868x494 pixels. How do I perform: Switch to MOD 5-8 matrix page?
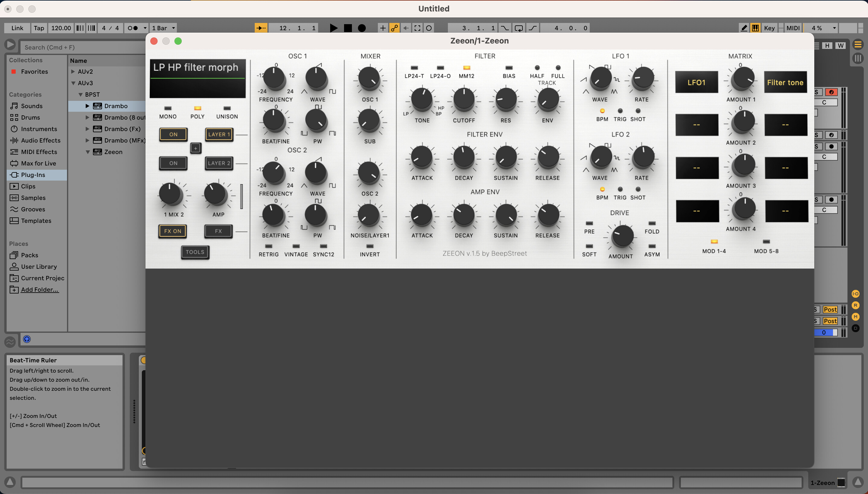[766, 242]
